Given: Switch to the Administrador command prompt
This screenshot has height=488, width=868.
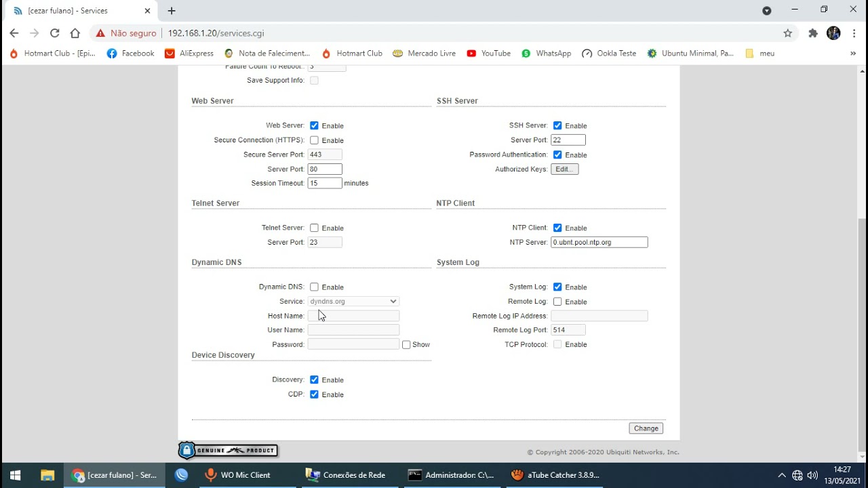Looking at the screenshot, I should click(x=451, y=475).
